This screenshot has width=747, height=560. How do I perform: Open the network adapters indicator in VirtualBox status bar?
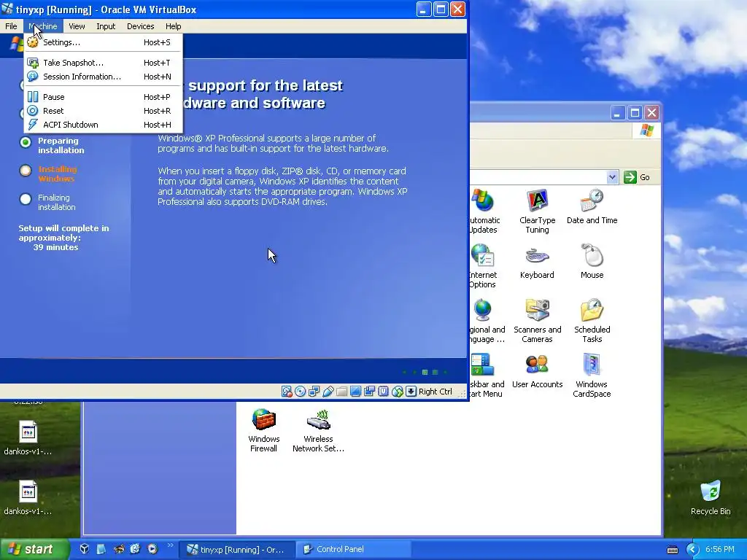[314, 392]
